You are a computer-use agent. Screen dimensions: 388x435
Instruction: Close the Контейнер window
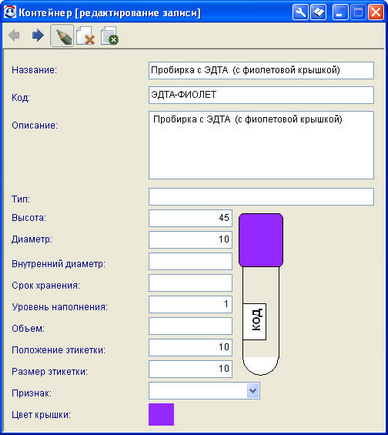(376, 13)
